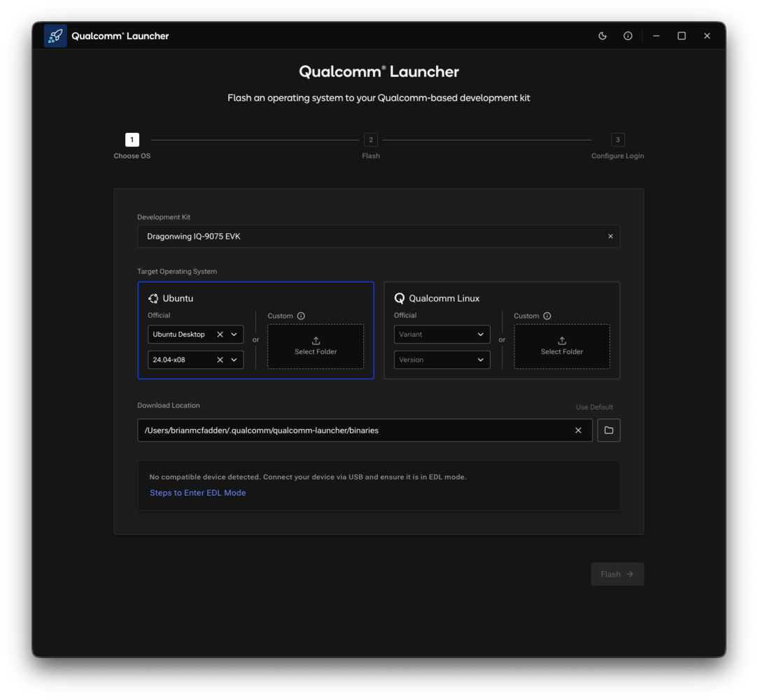The height and width of the screenshot is (700, 758).
Task: Click Use Default download location
Action: point(594,407)
